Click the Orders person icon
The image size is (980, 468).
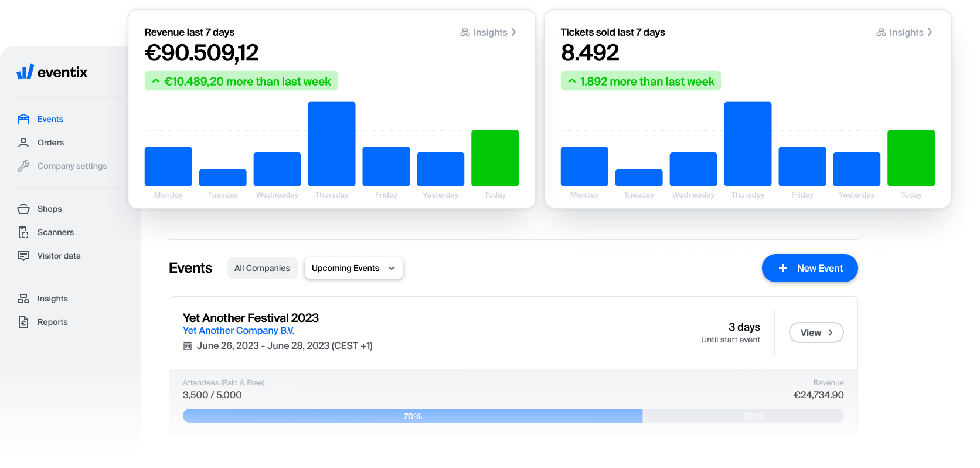23,143
